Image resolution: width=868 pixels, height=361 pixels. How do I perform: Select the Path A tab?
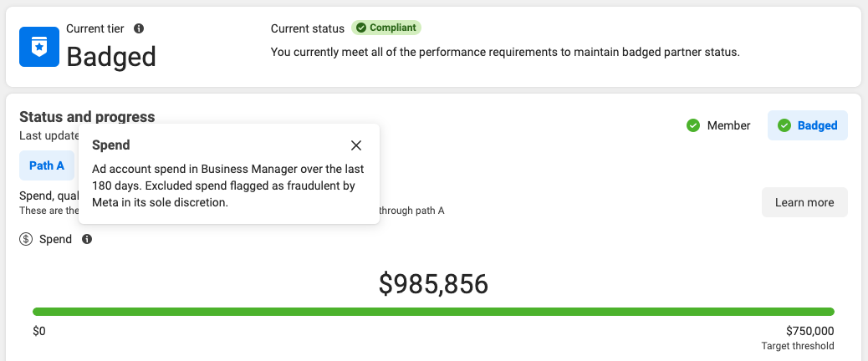tap(47, 165)
